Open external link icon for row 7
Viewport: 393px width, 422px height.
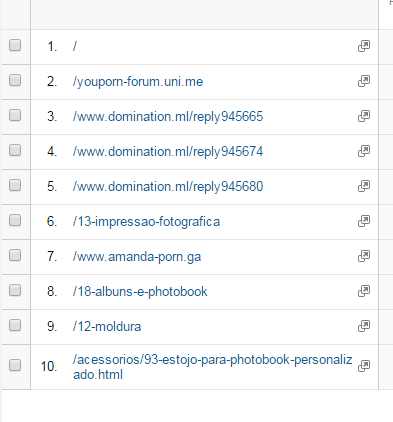tap(364, 256)
